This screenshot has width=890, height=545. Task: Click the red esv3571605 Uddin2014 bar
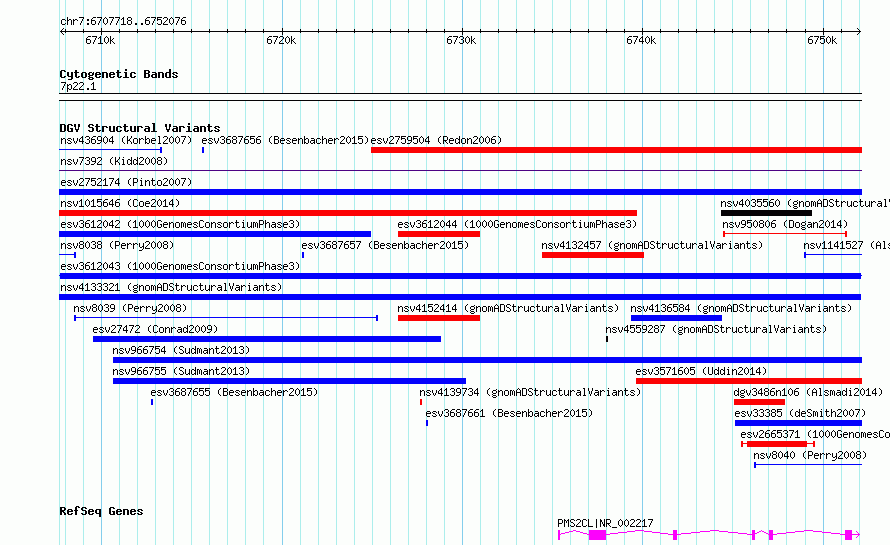749,381
